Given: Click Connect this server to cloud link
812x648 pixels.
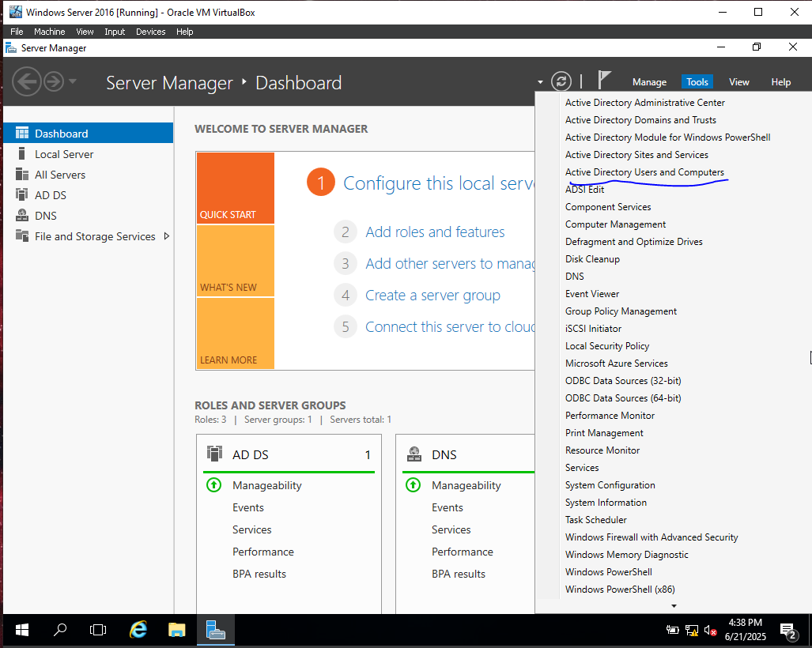Looking at the screenshot, I should (x=450, y=326).
